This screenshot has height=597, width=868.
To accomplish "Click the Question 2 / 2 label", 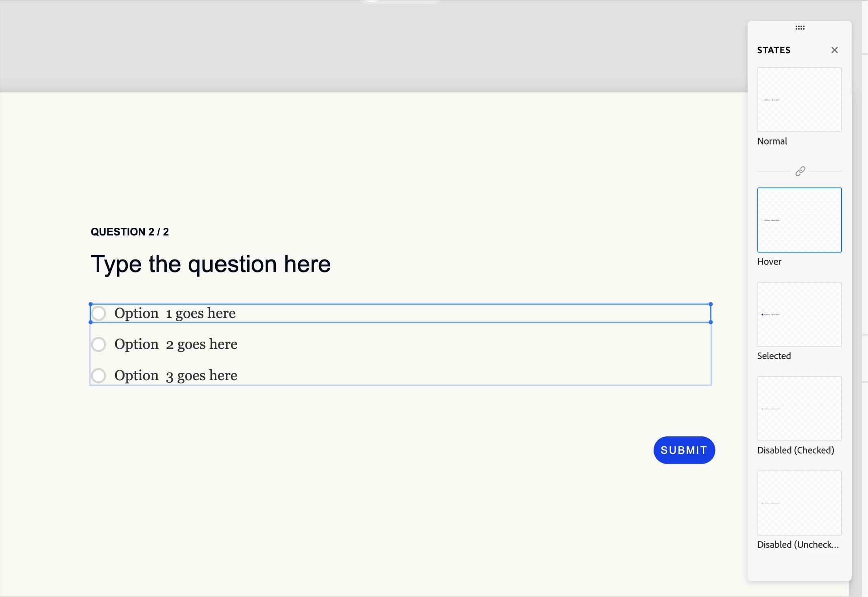I will point(130,232).
